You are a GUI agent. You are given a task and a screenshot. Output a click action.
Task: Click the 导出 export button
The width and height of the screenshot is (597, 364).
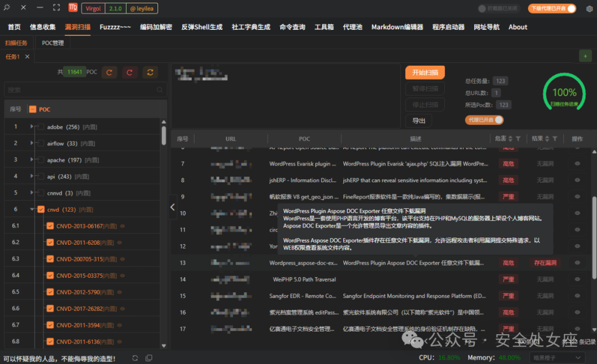[x=419, y=120]
